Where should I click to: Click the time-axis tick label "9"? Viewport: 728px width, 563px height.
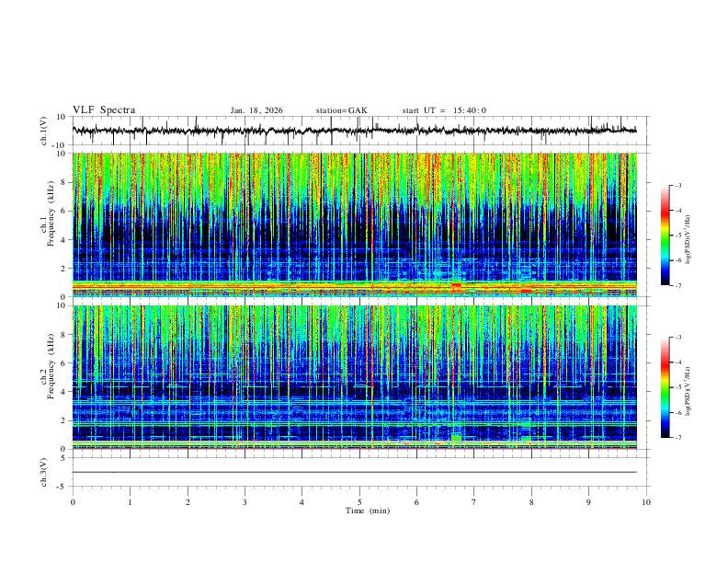588,502
